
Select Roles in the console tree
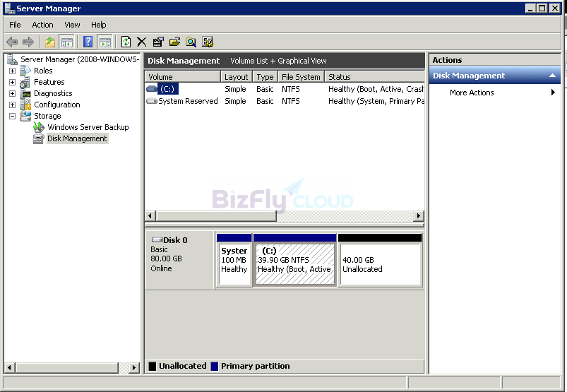[43, 71]
